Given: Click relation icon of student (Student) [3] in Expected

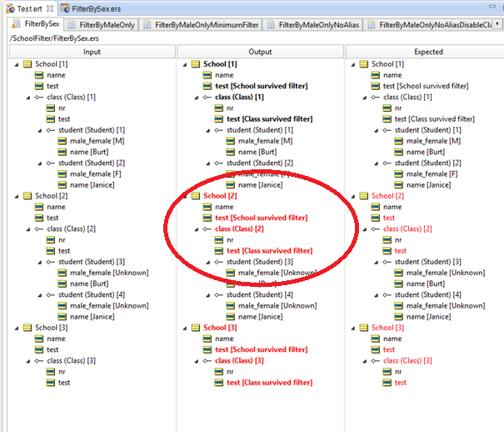Looking at the screenshot, I should pos(387,262).
